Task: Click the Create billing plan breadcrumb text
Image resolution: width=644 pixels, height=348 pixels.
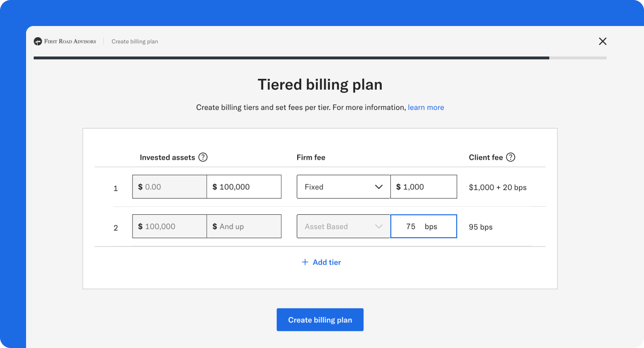Action: 135,42
